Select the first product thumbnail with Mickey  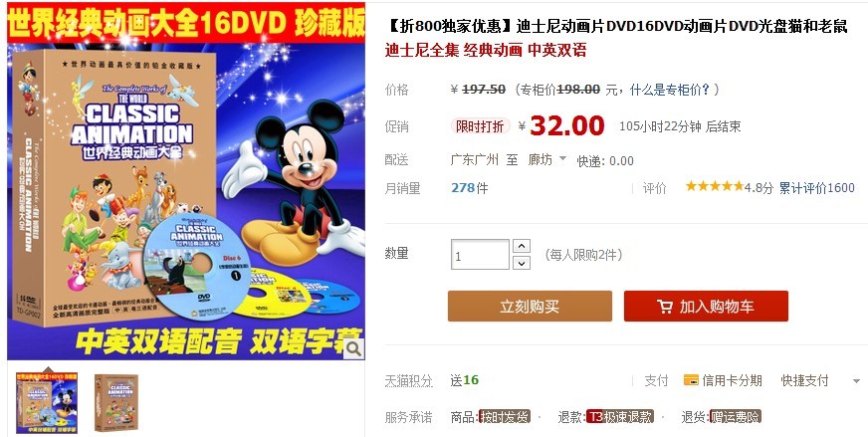click(x=47, y=403)
